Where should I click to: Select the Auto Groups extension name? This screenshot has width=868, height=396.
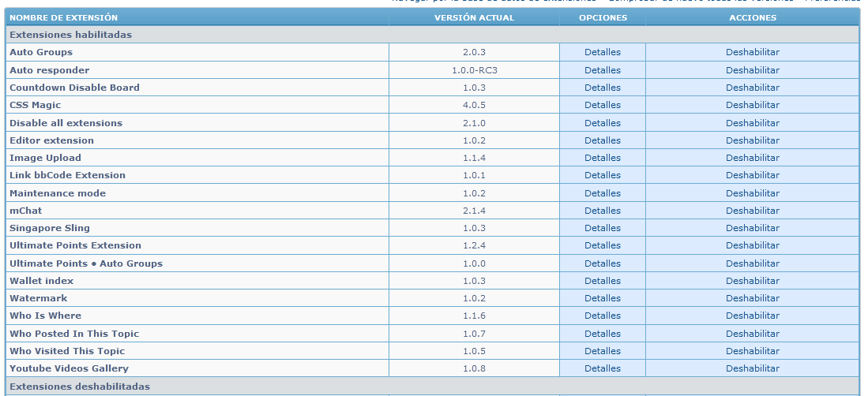41,52
